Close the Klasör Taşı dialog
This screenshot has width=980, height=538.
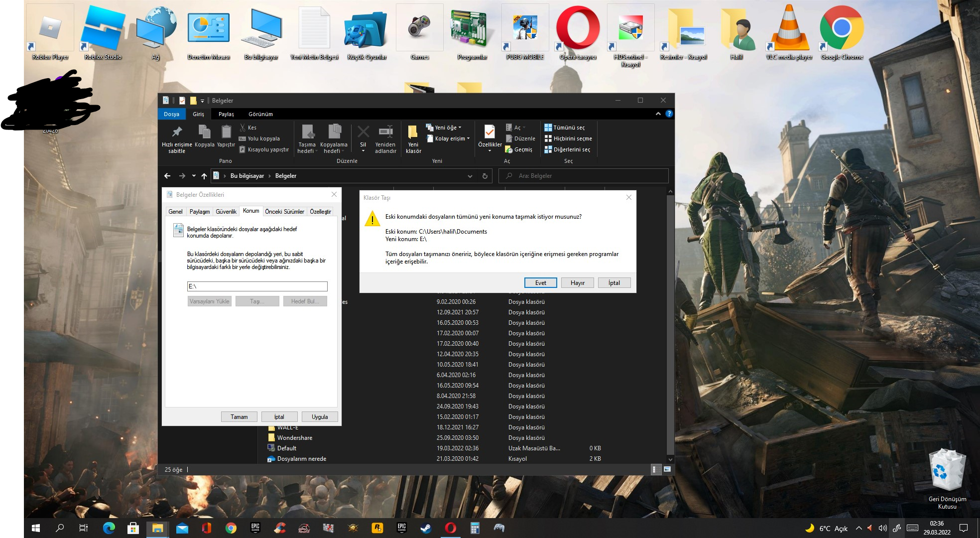click(x=628, y=198)
